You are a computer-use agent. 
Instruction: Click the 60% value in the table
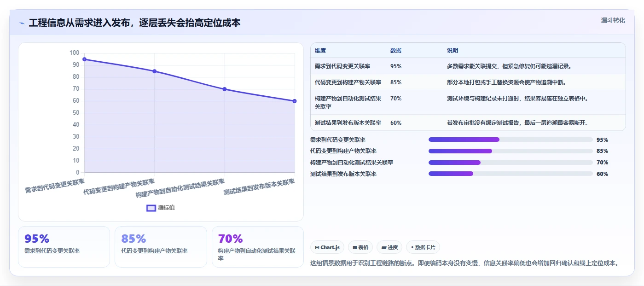(396, 123)
